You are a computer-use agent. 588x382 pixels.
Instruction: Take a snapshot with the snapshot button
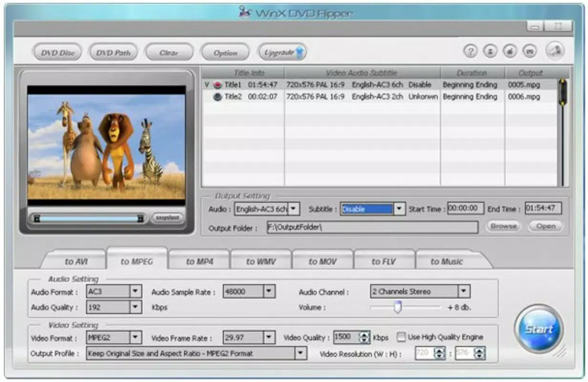[x=168, y=218]
